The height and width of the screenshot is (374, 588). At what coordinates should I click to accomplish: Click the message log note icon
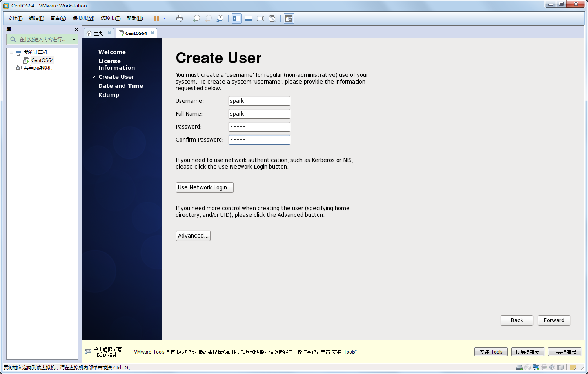click(x=573, y=367)
